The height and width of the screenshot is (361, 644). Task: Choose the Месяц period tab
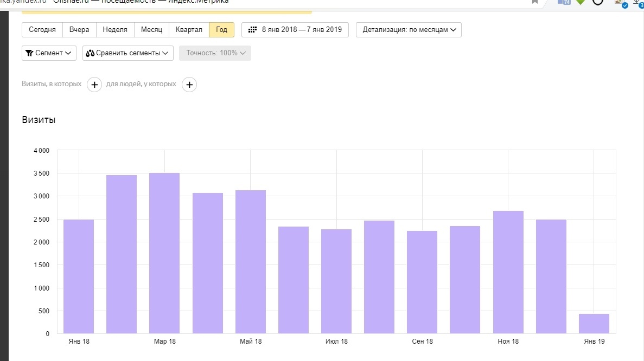(151, 30)
